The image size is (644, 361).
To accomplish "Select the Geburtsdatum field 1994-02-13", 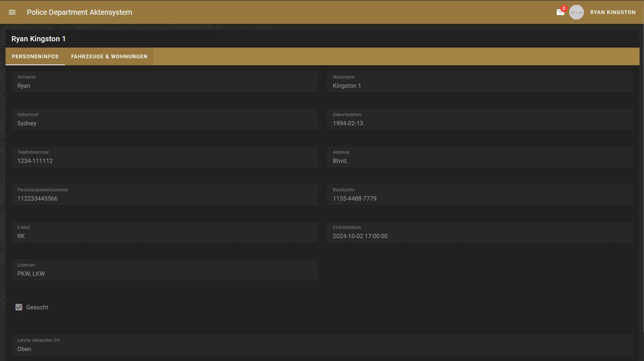I will pyautogui.click(x=480, y=119).
